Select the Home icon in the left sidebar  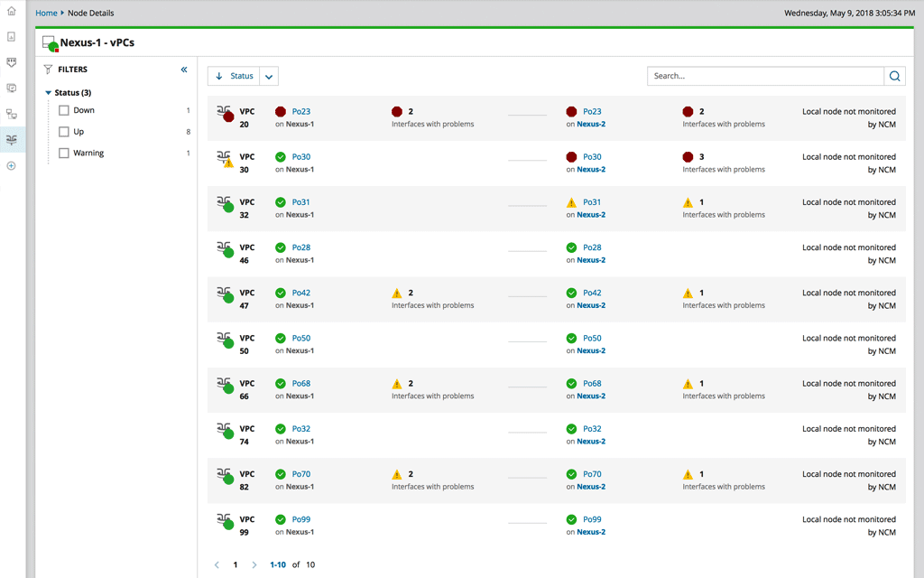pyautogui.click(x=11, y=13)
